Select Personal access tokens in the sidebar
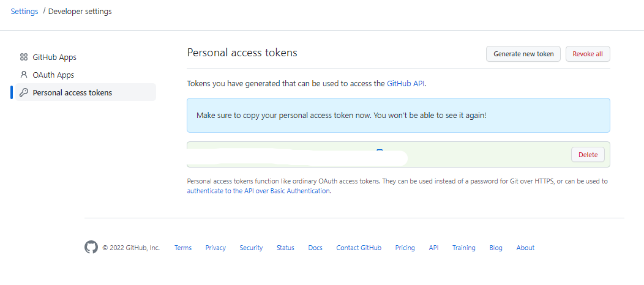 pos(86,92)
